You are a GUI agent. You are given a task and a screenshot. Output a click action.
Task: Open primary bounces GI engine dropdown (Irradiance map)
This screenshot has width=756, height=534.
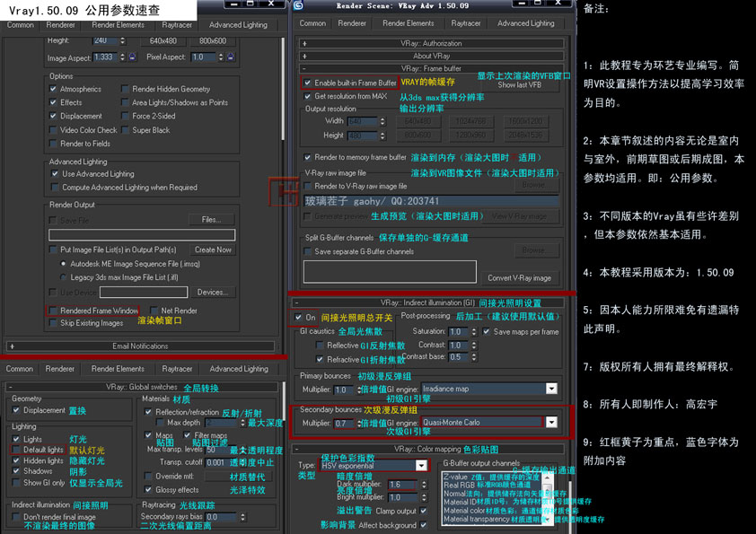(551, 389)
